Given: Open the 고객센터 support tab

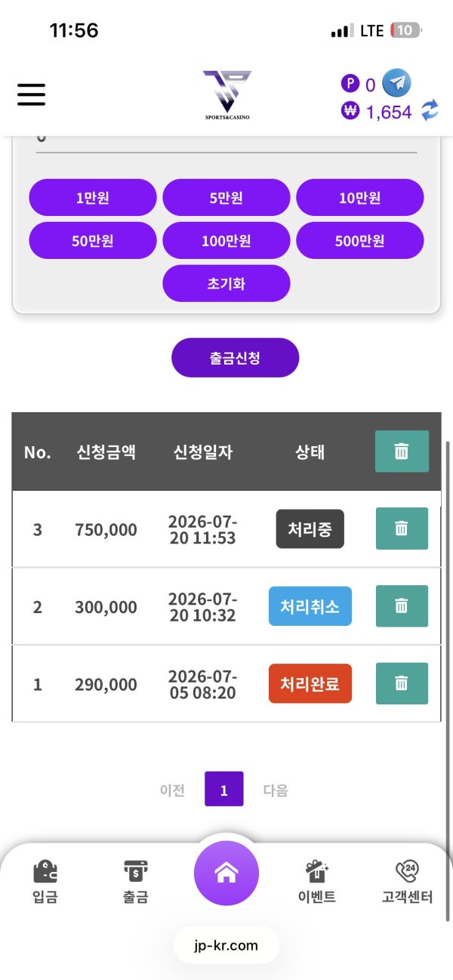Looking at the screenshot, I should point(407,882).
